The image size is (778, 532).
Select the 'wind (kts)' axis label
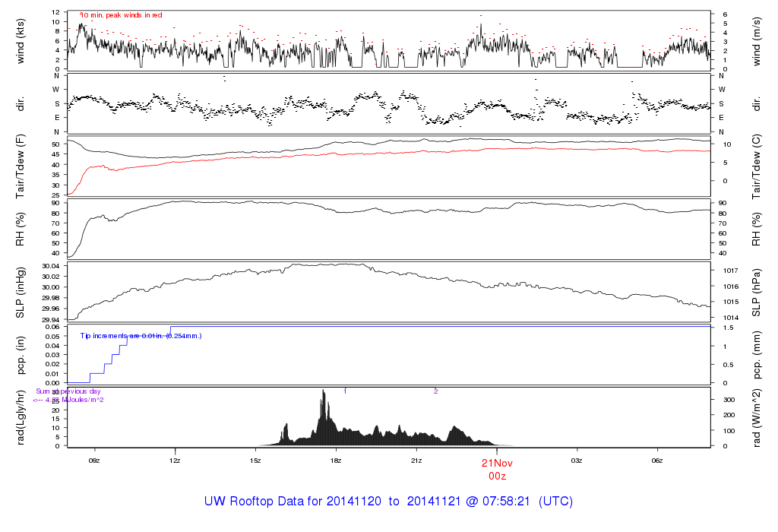[x=21, y=39]
